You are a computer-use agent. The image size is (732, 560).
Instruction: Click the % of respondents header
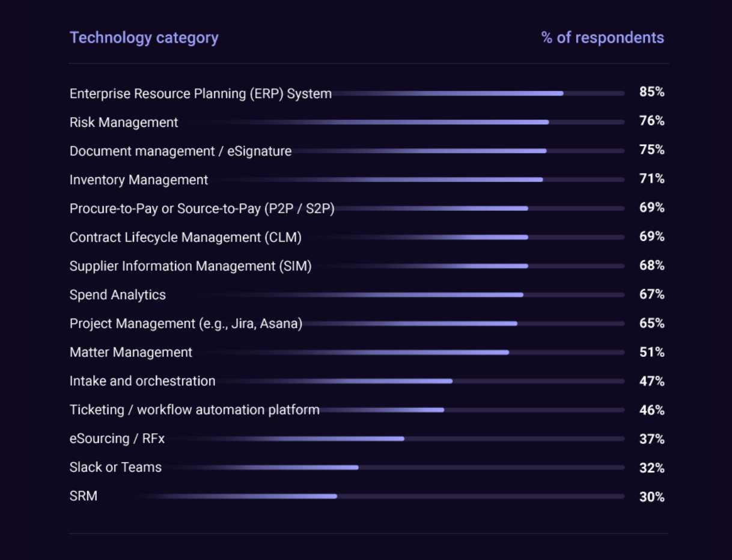(x=603, y=37)
